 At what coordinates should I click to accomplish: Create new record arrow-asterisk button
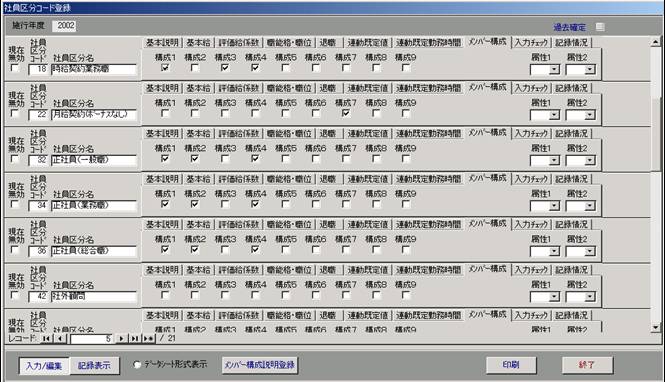148,338
